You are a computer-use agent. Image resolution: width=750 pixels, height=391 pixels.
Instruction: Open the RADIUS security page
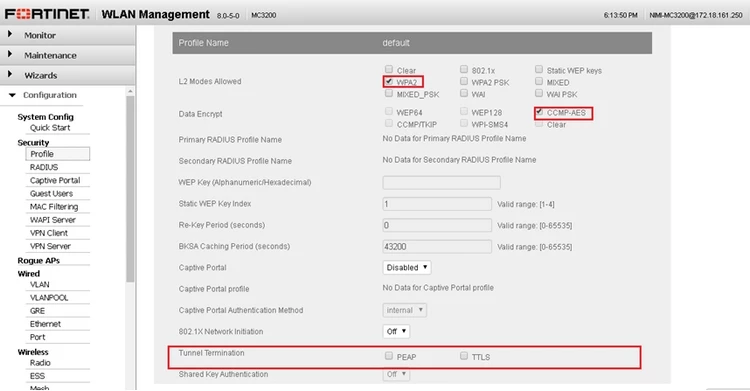point(44,167)
